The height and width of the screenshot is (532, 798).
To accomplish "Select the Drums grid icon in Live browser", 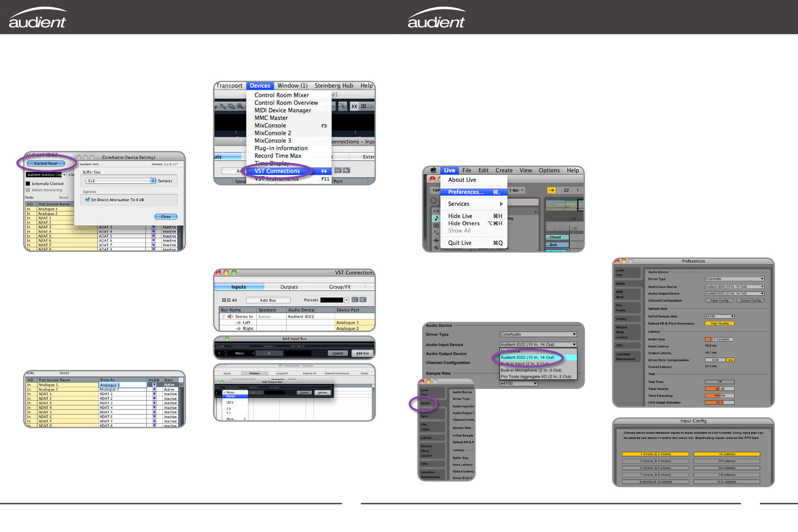I will [x=436, y=226].
